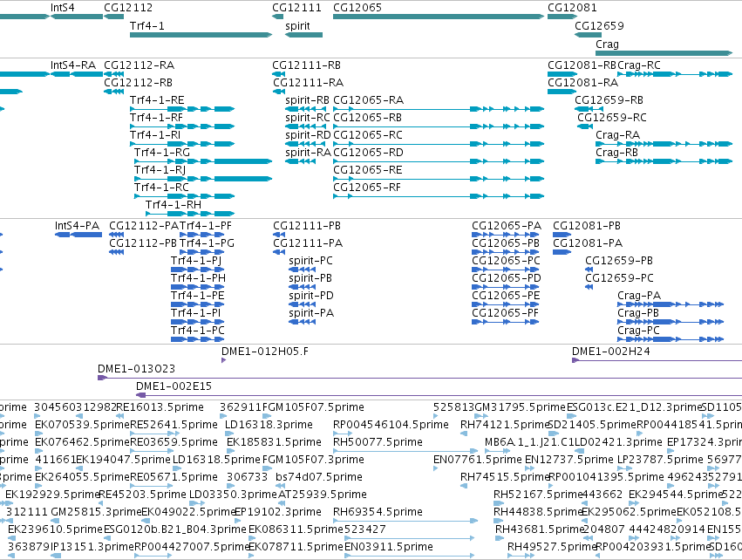Screen dimensions: 742x560
Task: Click protein CG12111-PA
Action: (308, 243)
